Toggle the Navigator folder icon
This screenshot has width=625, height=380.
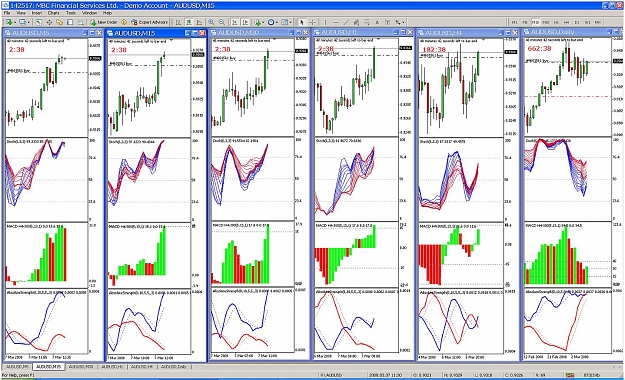tap(59, 22)
